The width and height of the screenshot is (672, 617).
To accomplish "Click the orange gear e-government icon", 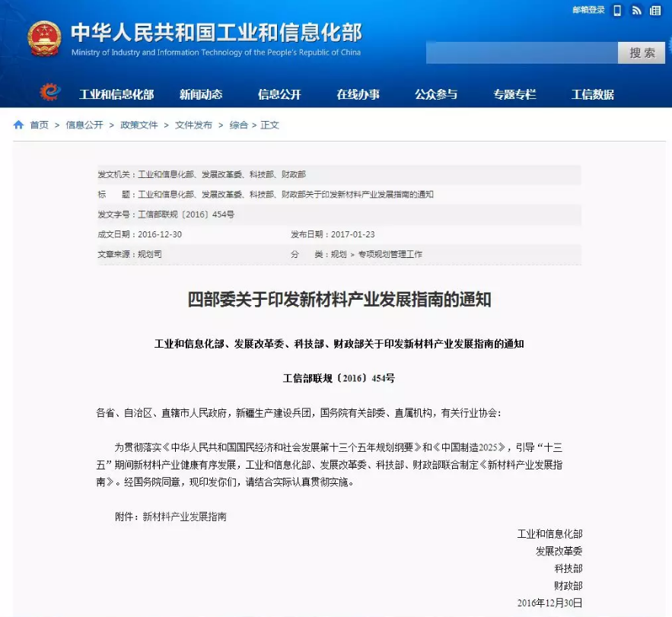I will (x=49, y=92).
